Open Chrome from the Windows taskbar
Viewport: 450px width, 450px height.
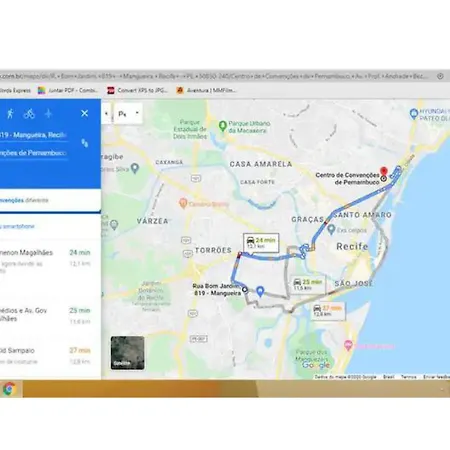point(9,389)
